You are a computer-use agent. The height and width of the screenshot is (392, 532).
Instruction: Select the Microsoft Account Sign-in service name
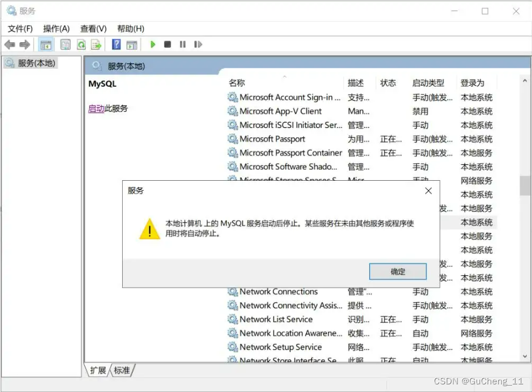tap(290, 97)
